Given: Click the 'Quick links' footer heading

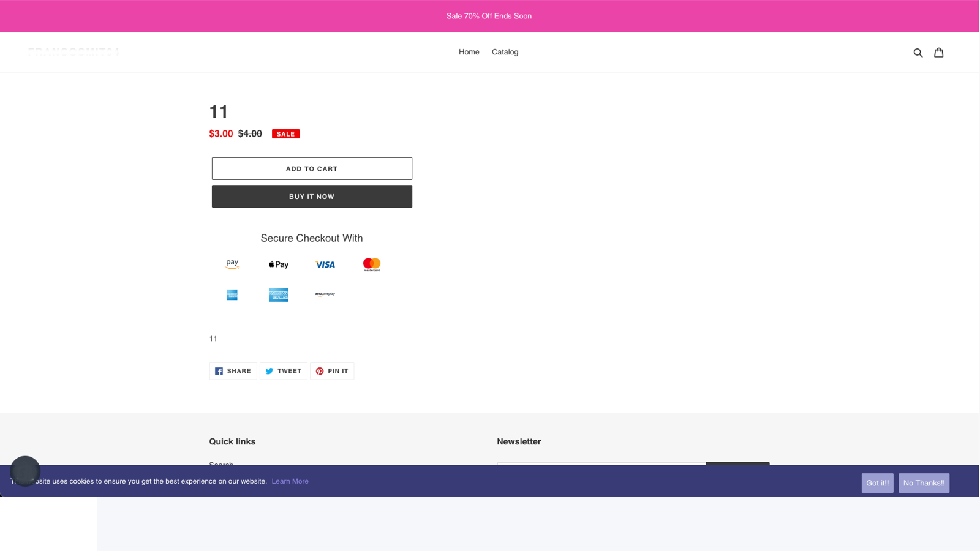Looking at the screenshot, I should point(232,441).
